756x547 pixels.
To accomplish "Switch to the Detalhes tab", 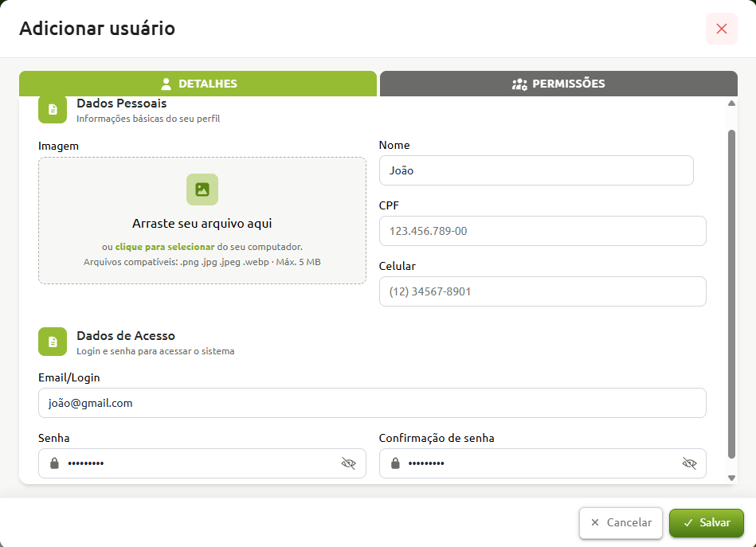I will (x=198, y=84).
